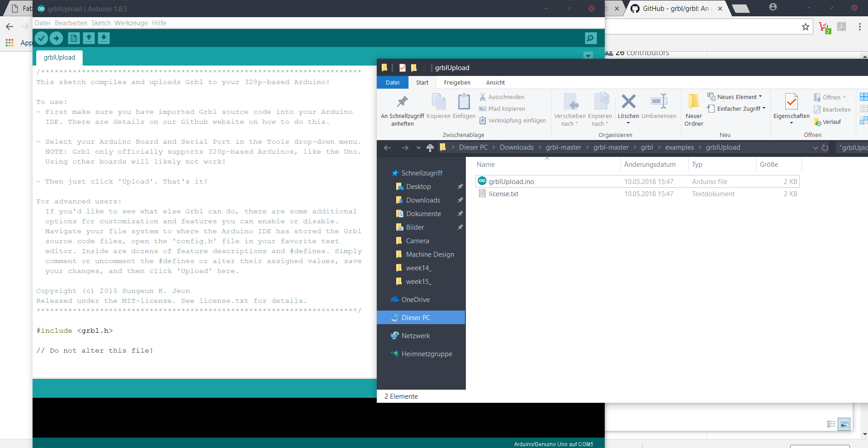Open the Hilfe menu in Arduino
This screenshot has width=868, height=448.
159,23
